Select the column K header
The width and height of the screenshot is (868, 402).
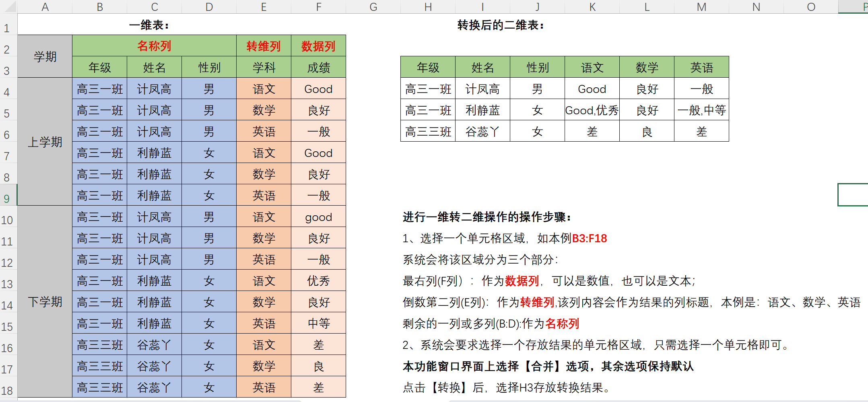pyautogui.click(x=592, y=7)
